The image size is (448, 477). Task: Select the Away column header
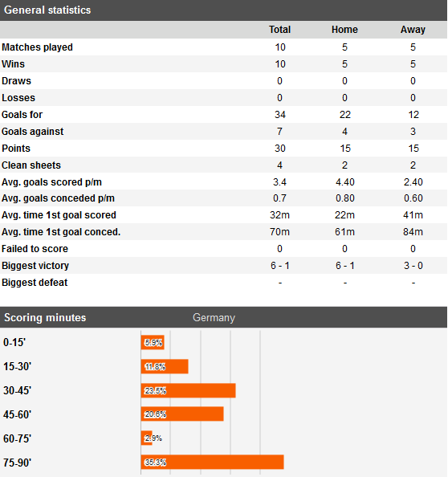(x=413, y=30)
